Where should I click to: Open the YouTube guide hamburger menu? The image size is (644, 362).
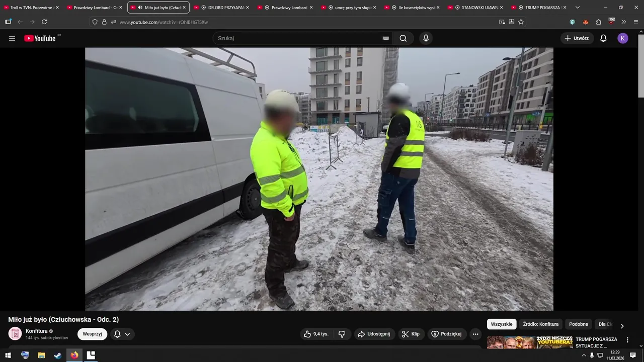[x=12, y=38]
